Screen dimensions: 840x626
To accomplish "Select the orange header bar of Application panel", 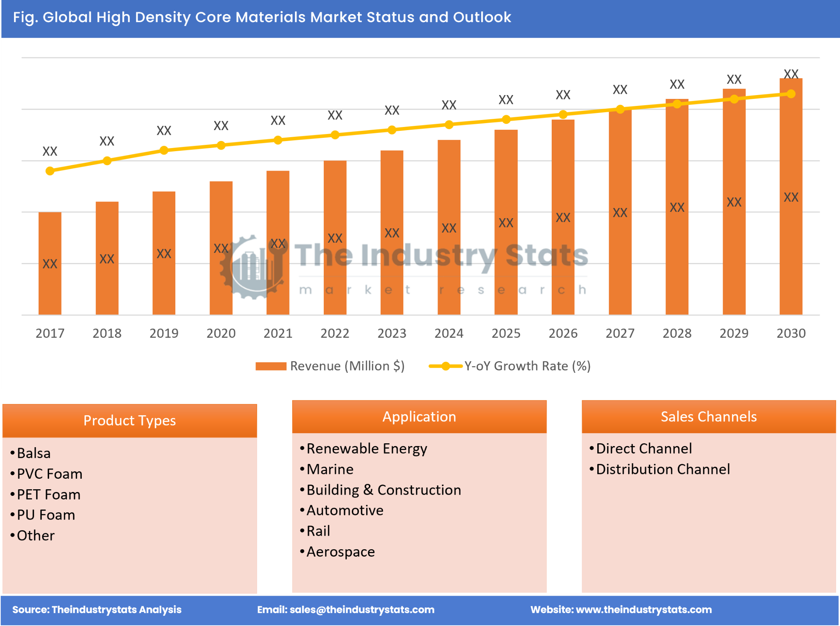I will [x=419, y=416].
